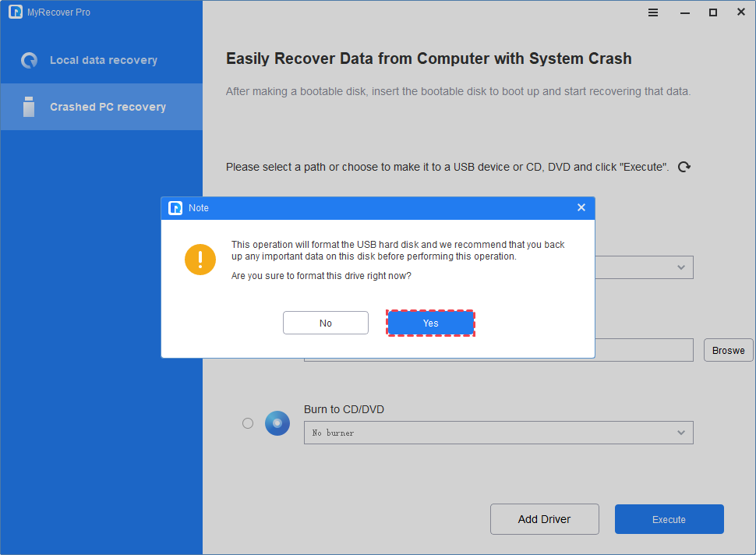The height and width of the screenshot is (555, 756).
Task: Open the hamburger menu in title bar
Action: pyautogui.click(x=653, y=12)
